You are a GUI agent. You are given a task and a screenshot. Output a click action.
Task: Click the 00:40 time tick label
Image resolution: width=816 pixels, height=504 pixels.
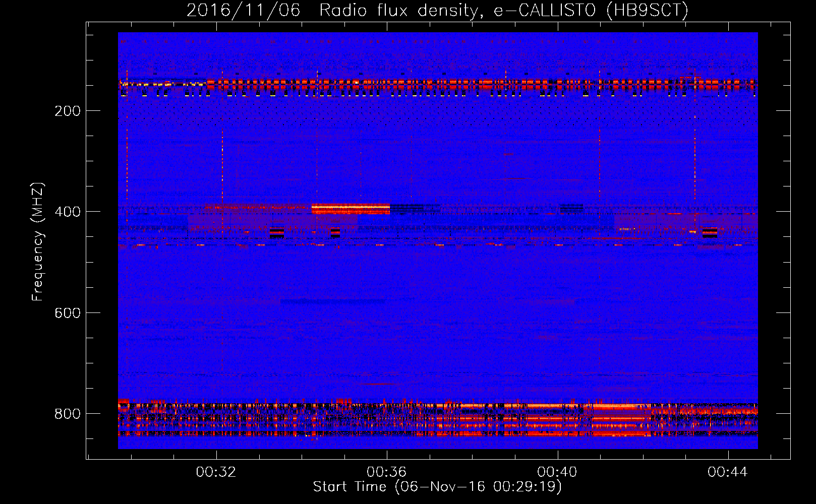[x=557, y=472]
